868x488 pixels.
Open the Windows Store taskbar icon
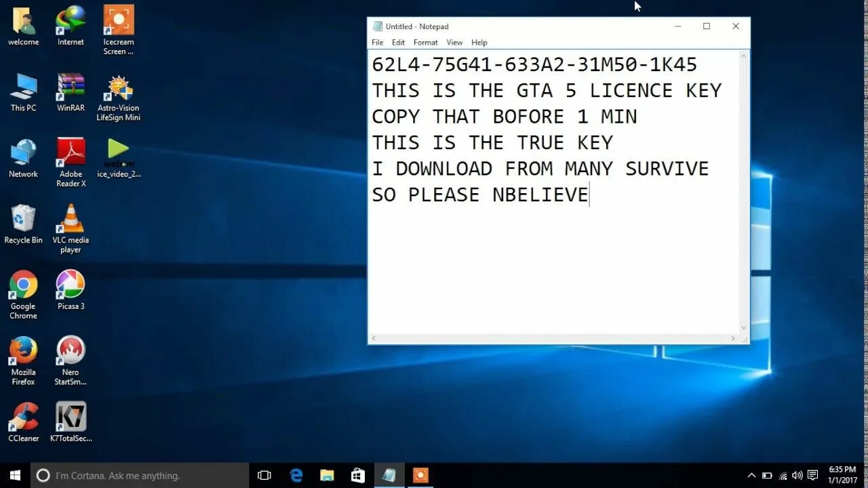tap(358, 475)
